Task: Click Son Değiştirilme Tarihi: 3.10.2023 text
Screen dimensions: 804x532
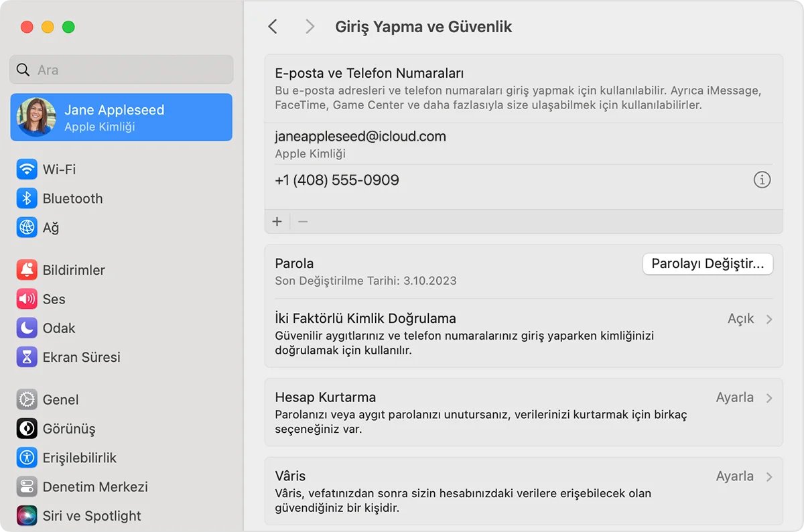Action: point(366,281)
